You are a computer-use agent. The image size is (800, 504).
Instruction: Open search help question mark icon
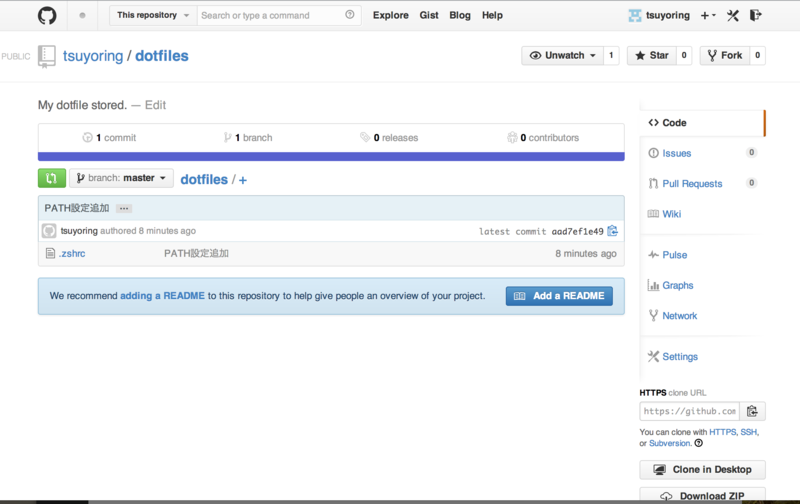349,15
